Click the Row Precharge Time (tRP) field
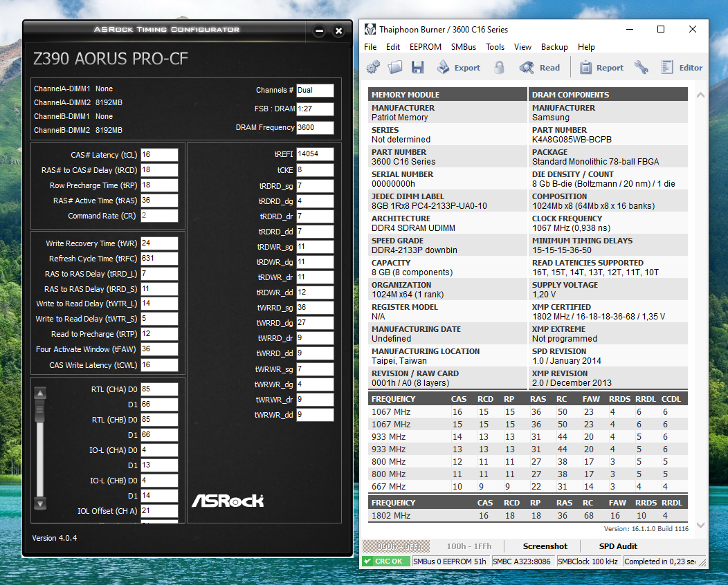 coord(159,185)
